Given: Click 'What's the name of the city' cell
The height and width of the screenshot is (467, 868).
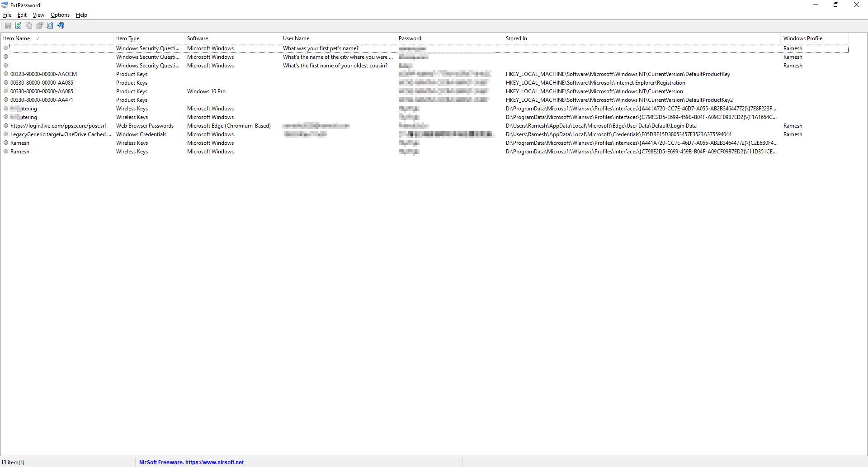Looking at the screenshot, I should (x=338, y=57).
